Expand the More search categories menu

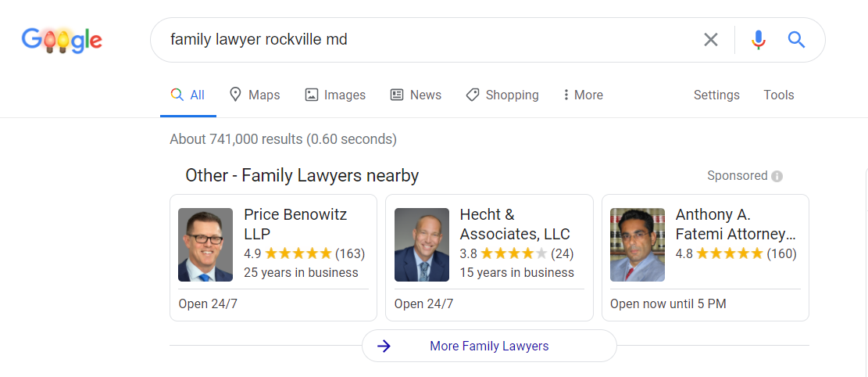(583, 95)
